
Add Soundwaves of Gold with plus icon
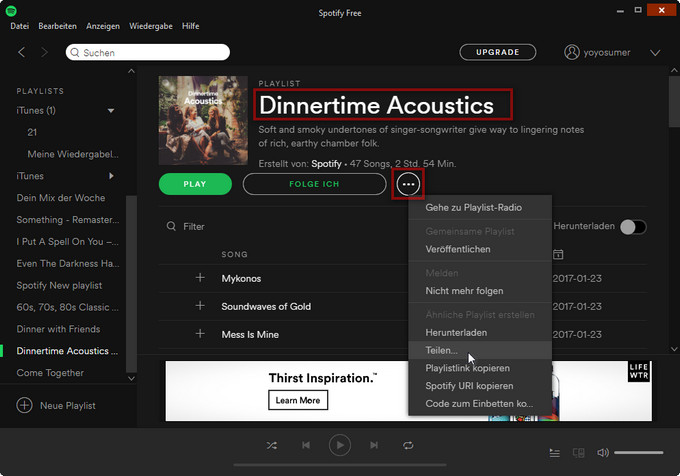200,306
